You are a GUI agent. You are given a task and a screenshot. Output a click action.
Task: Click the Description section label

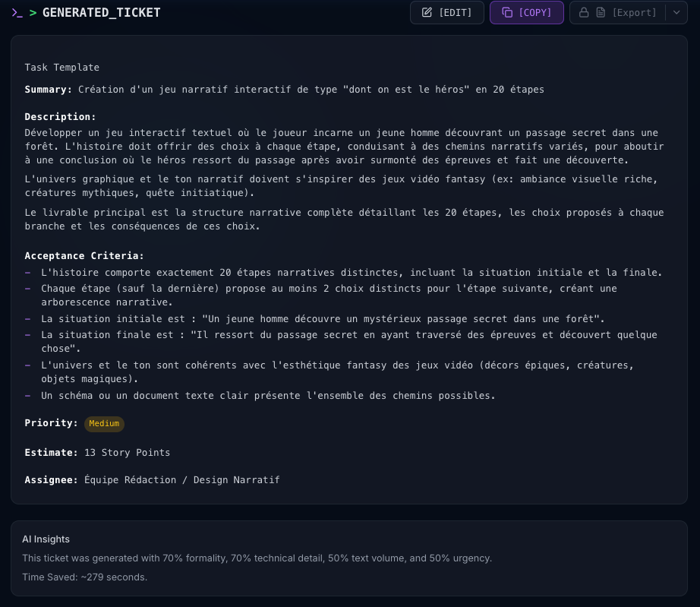[60, 117]
